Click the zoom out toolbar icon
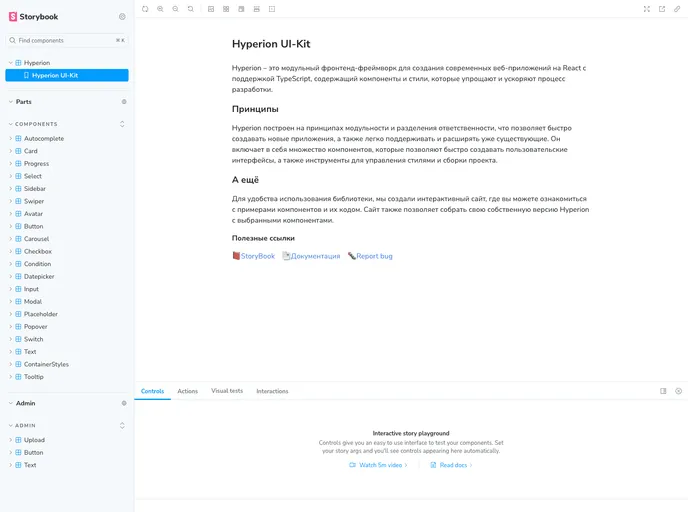The height and width of the screenshot is (512, 688). point(175,9)
